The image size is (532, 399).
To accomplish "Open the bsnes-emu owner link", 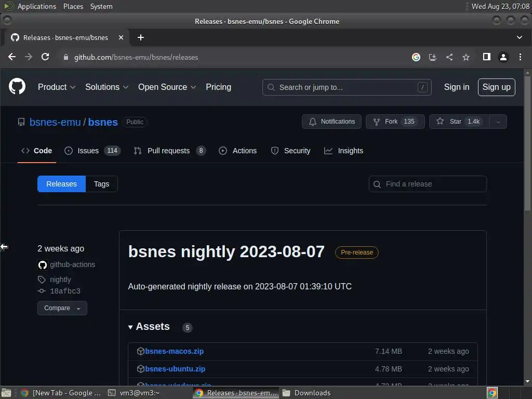I will click(x=55, y=122).
